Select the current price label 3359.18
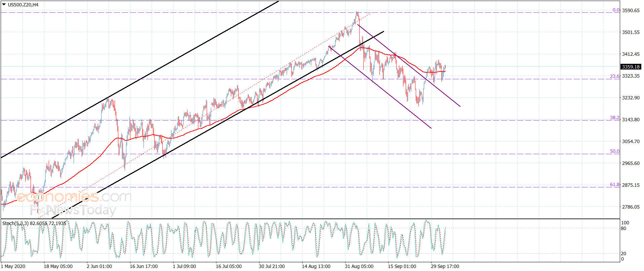Image resolution: width=644 pixels, height=271 pixels. coord(631,67)
